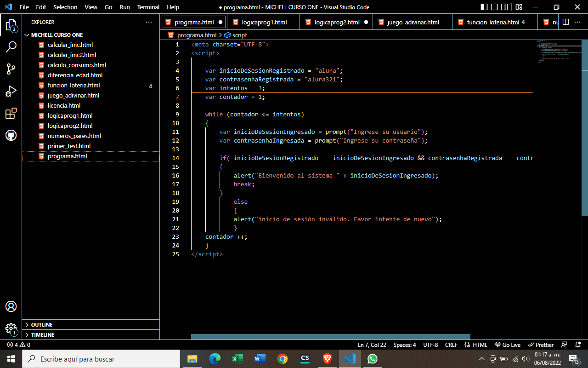
Task: Click programa.html breadcrumb item
Action: 192,35
